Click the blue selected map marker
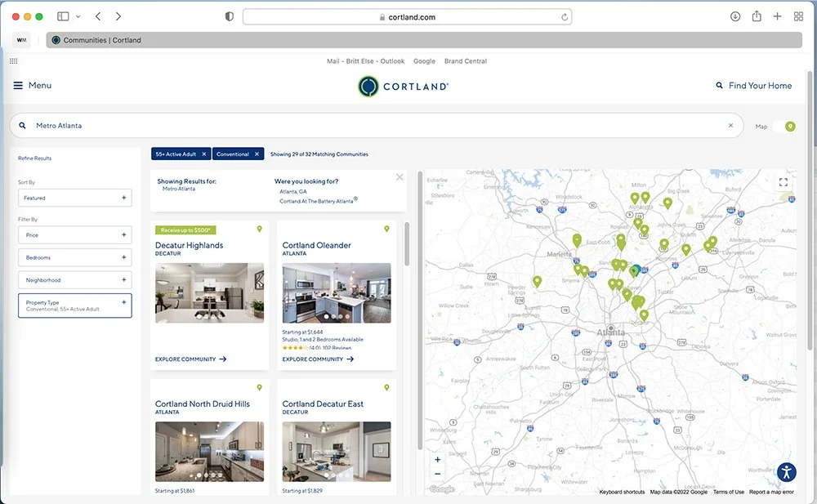Screen dimensions: 817x504 pos(636,270)
